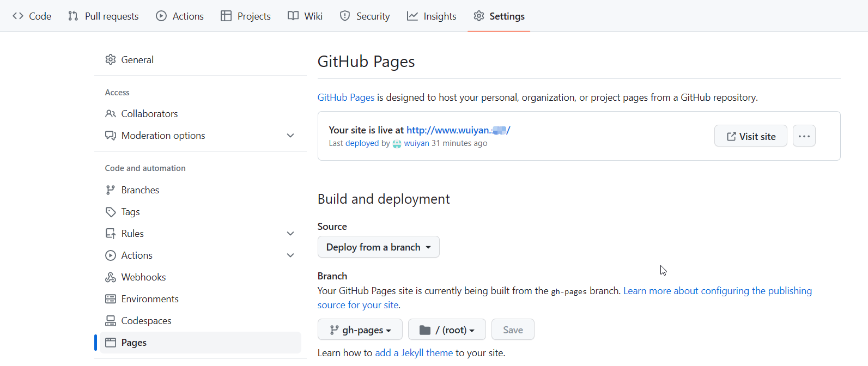The image size is (868, 366).
Task: Expand the Actions sidebar section
Action: [x=290, y=255]
